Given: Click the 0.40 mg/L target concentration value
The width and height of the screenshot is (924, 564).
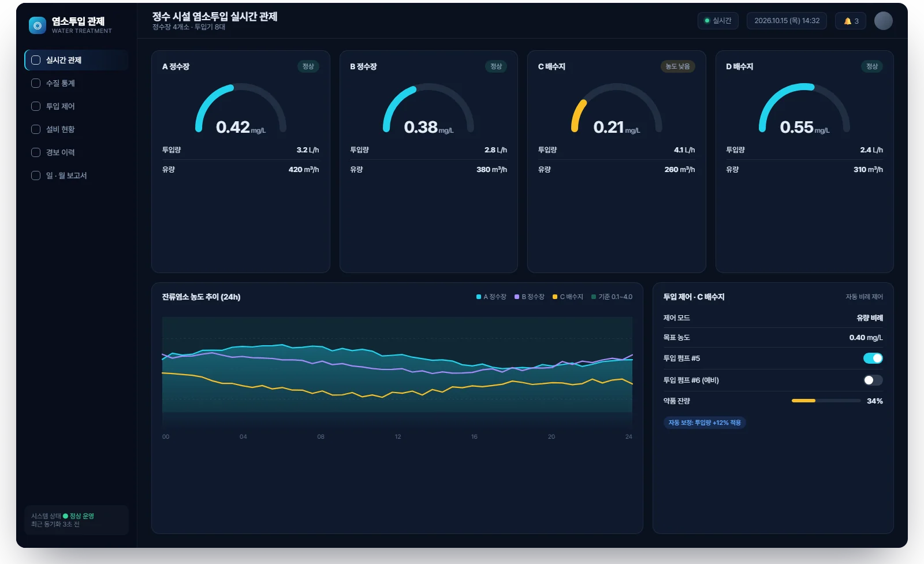Looking at the screenshot, I should [866, 338].
